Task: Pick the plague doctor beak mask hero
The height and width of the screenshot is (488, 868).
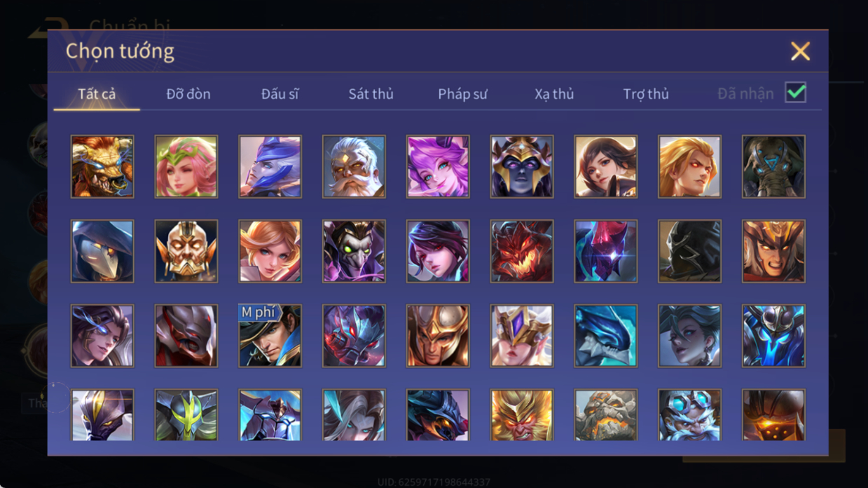Action: tap(102, 251)
